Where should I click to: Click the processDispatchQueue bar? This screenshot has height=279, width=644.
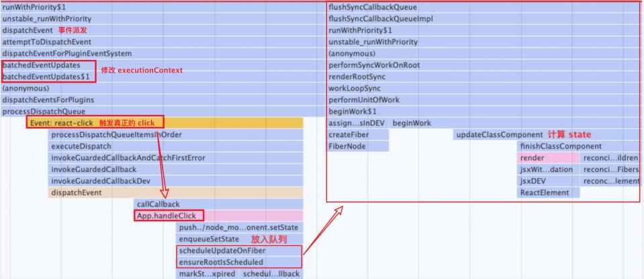tap(44, 112)
